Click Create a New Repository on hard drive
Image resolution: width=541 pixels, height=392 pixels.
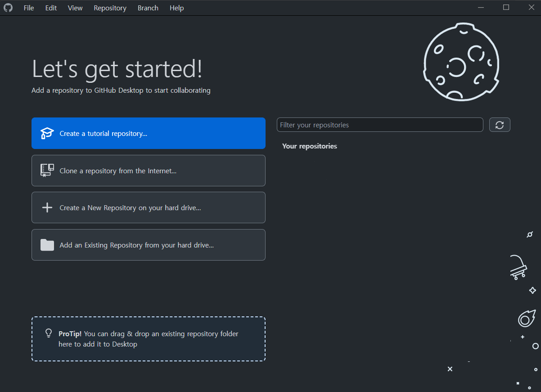149,207
